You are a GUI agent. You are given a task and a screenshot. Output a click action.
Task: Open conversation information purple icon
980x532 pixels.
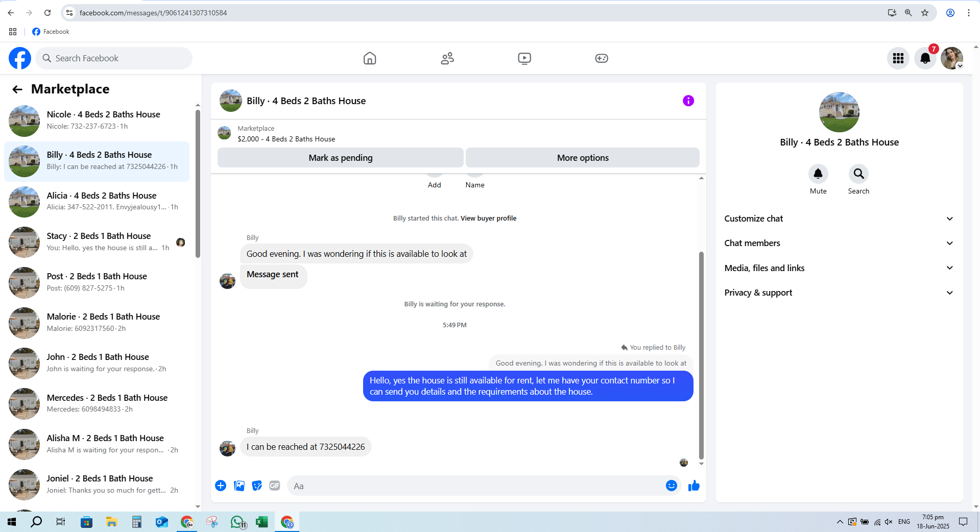pos(688,101)
